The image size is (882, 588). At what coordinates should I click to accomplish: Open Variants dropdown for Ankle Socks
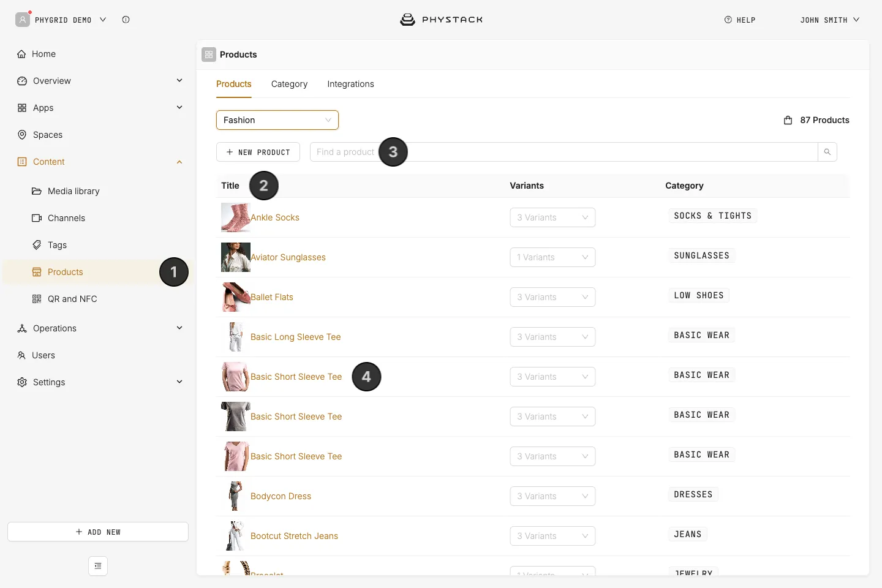552,217
